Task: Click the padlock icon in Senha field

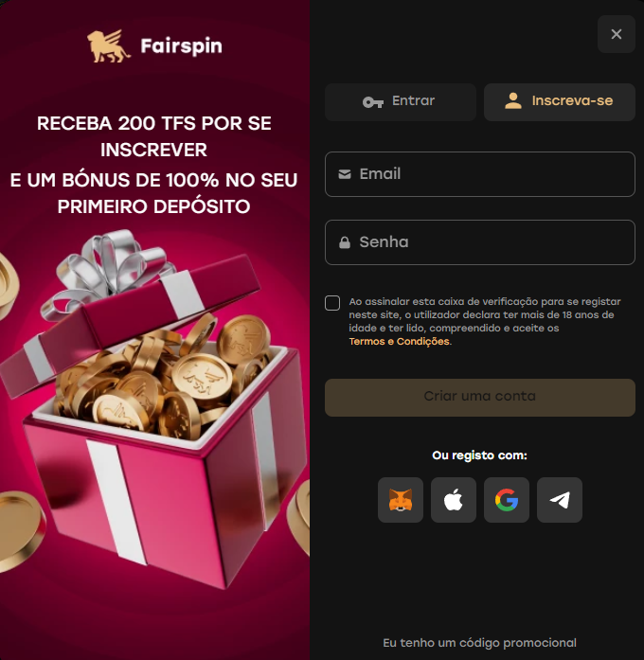Action: (345, 242)
